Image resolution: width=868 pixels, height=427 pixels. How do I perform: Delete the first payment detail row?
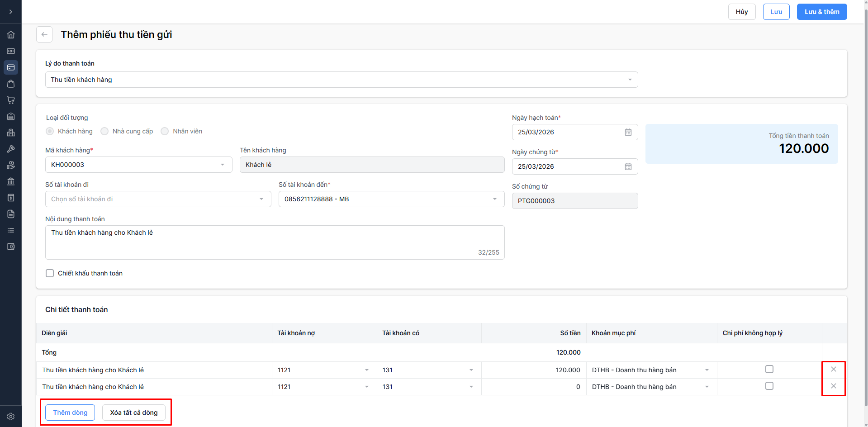[833, 370]
